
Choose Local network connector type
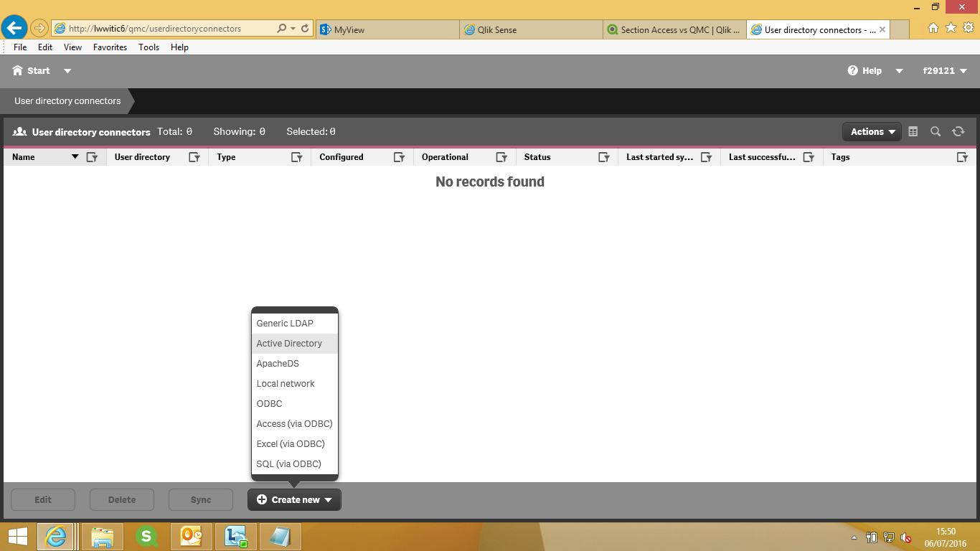pos(294,384)
